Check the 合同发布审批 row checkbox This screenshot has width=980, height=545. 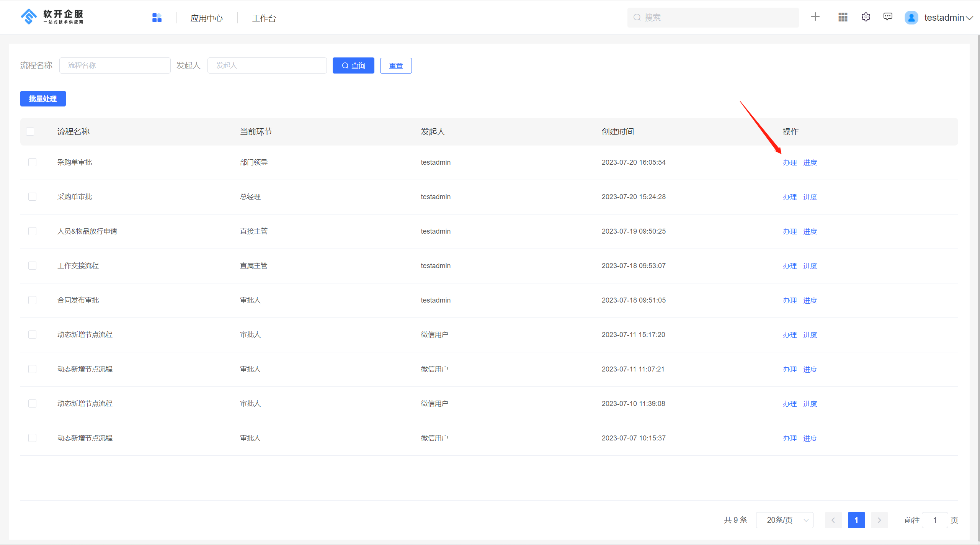(33, 300)
